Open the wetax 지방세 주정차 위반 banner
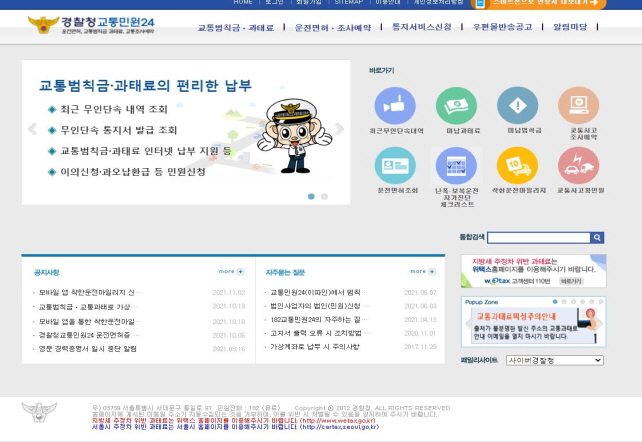 [533, 271]
